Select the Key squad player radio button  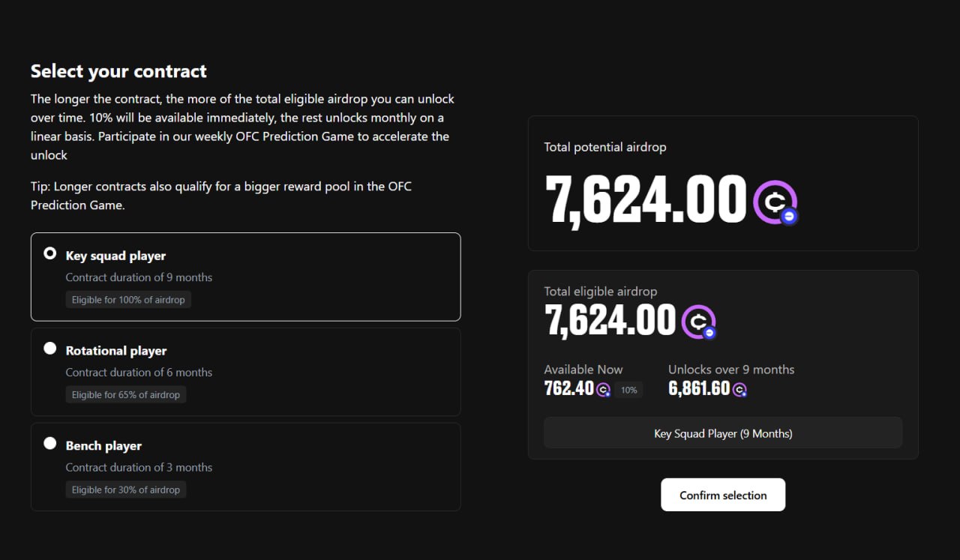point(50,253)
